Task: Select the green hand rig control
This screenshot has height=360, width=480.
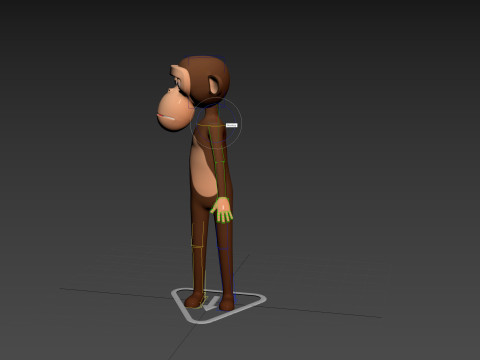Action: click(x=222, y=210)
